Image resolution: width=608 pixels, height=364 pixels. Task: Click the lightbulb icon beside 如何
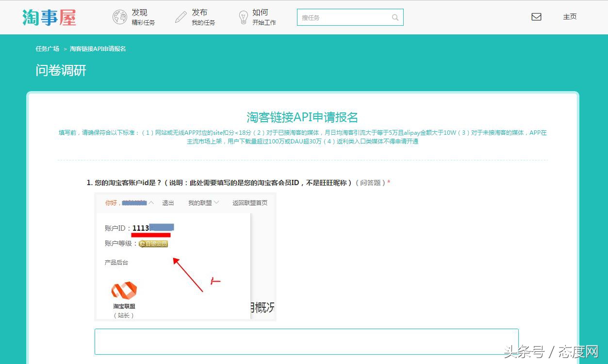click(x=243, y=16)
